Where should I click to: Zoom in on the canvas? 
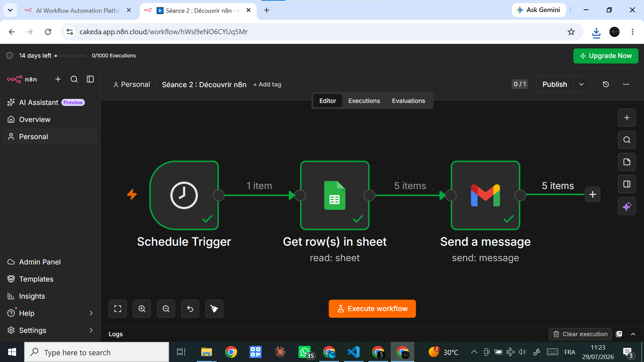click(x=142, y=309)
